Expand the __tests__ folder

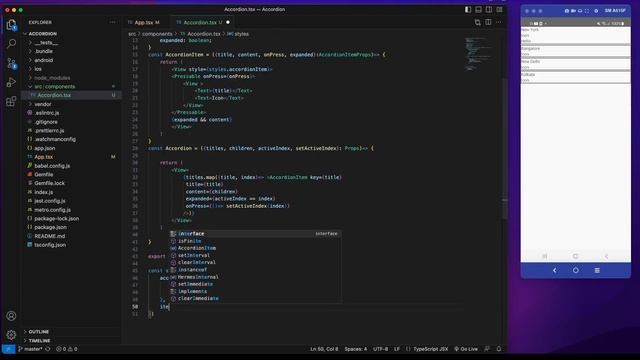(x=46, y=42)
